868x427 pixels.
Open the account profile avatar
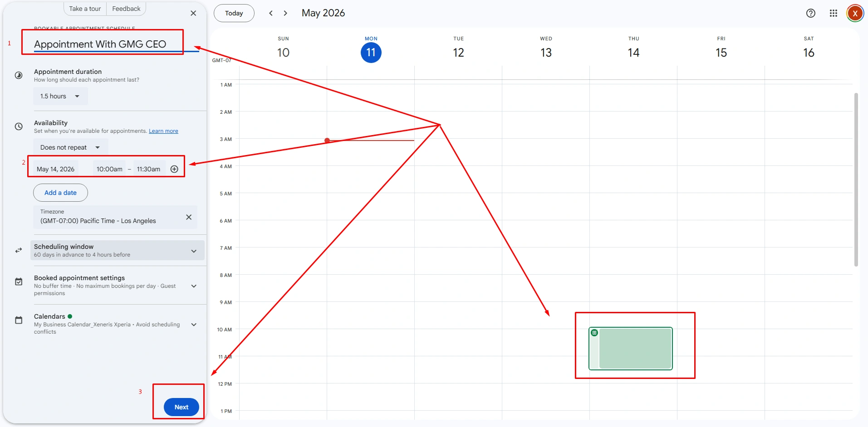pos(855,13)
